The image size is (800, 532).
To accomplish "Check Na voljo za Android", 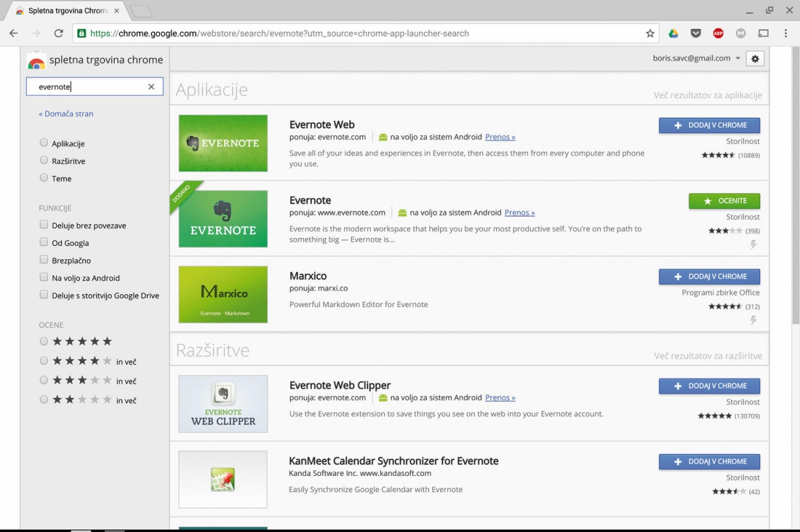I will 44,277.
